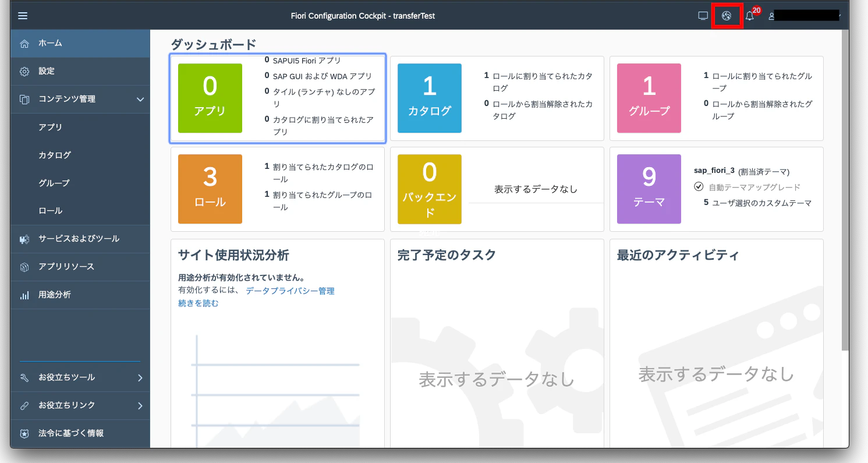The height and width of the screenshot is (463, 868).
Task: Click the アプリリソース box icon
Action: [24, 267]
